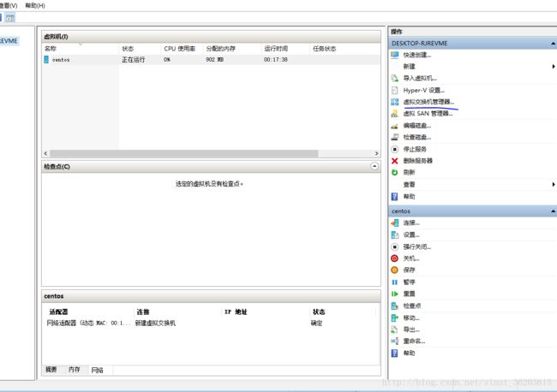Click 导入虚拟机... action text
The width and height of the screenshot is (557, 392).
(x=420, y=78)
